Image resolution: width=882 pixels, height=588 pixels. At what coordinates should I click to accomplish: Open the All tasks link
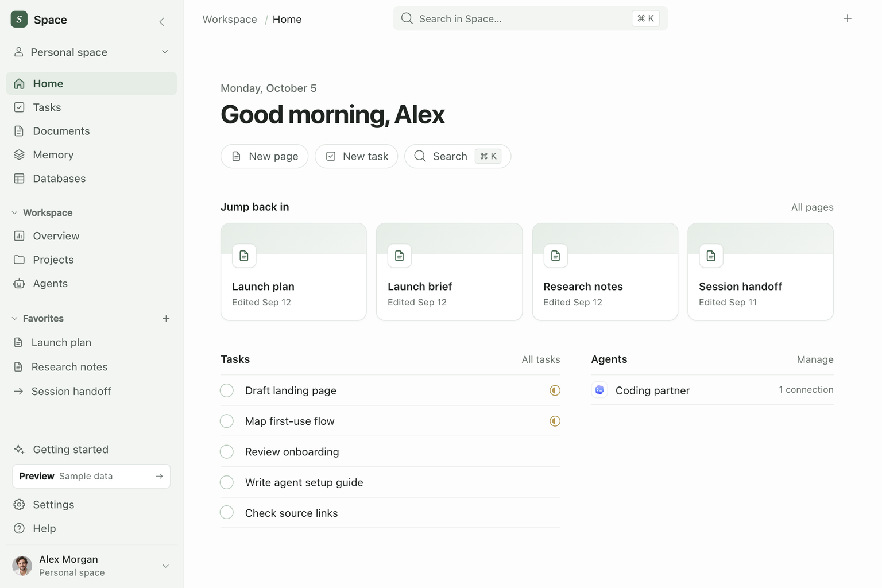540,359
